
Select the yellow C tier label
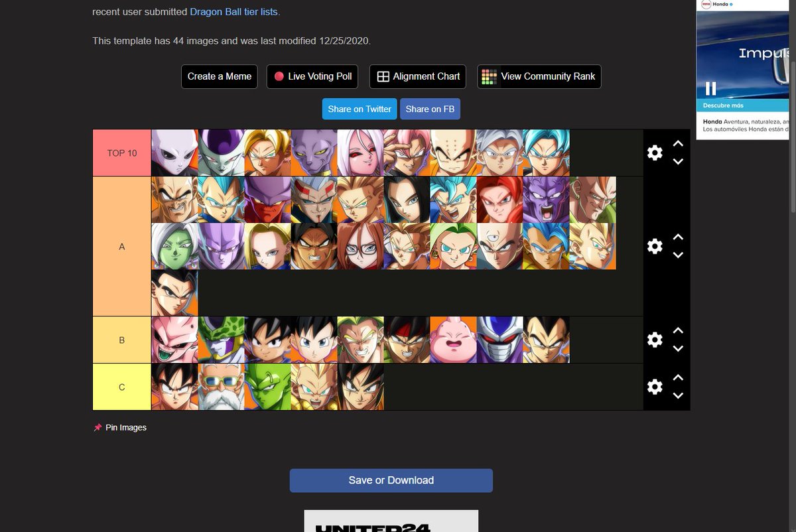[x=122, y=387]
